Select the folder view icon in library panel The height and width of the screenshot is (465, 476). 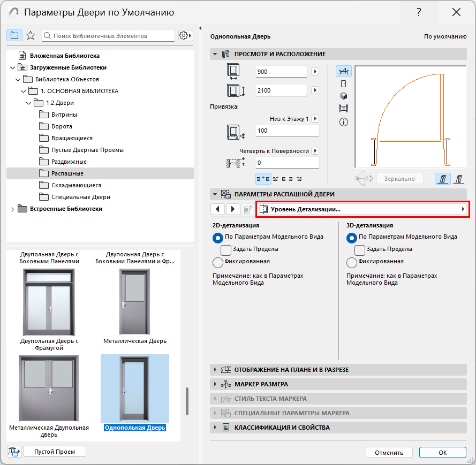coord(14,35)
